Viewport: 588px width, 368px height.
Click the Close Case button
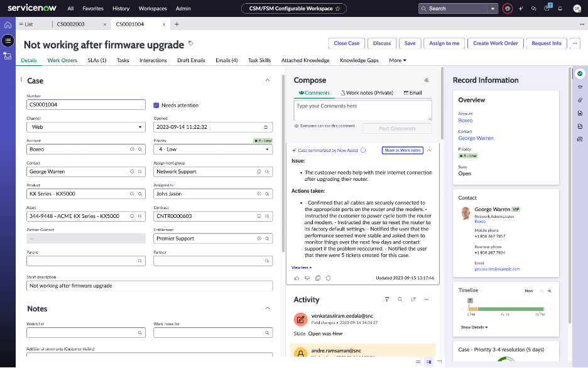click(x=346, y=43)
